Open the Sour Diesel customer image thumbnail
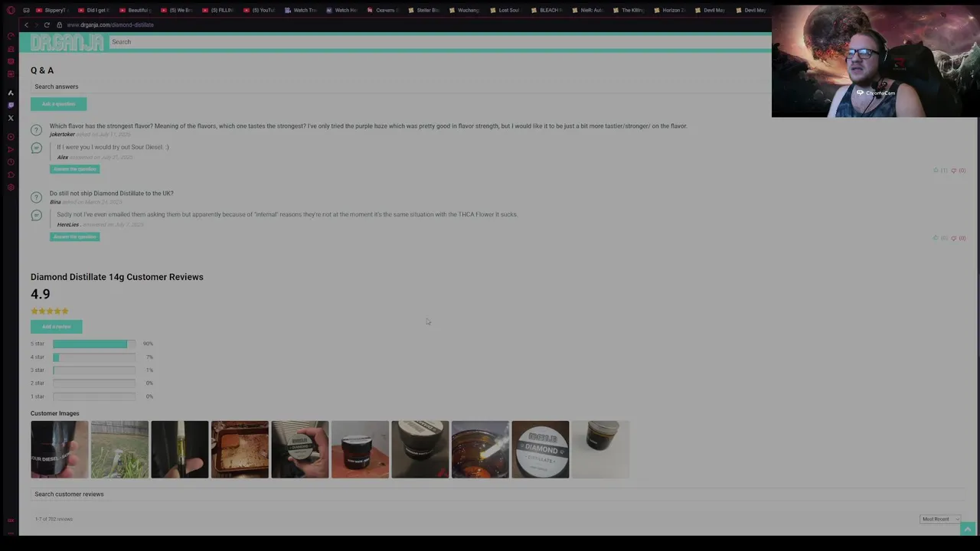 [x=60, y=450]
